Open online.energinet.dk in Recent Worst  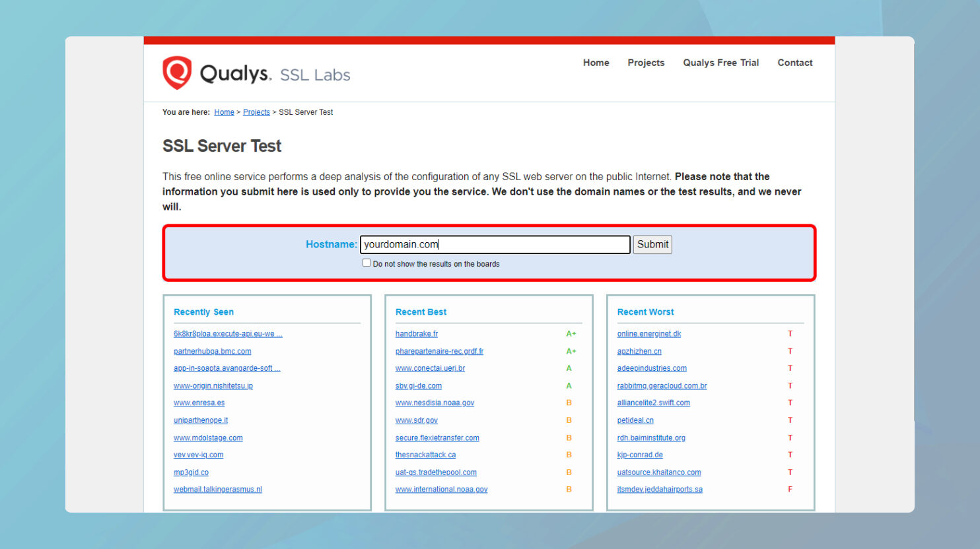[648, 334]
